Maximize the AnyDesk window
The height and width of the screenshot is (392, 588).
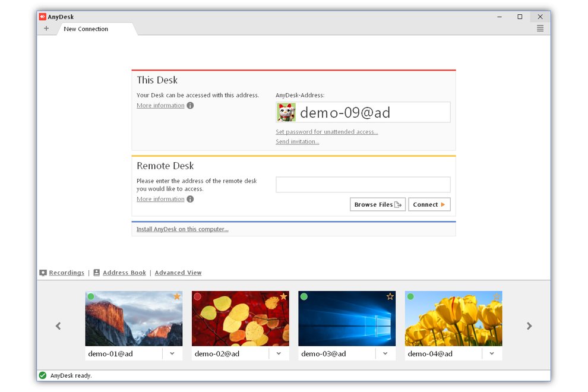(x=520, y=17)
